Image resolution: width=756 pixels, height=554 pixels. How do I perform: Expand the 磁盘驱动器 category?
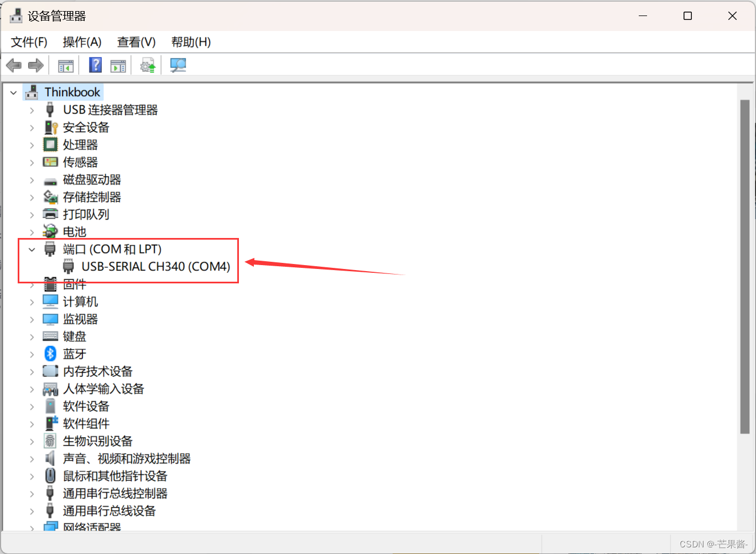tap(32, 179)
